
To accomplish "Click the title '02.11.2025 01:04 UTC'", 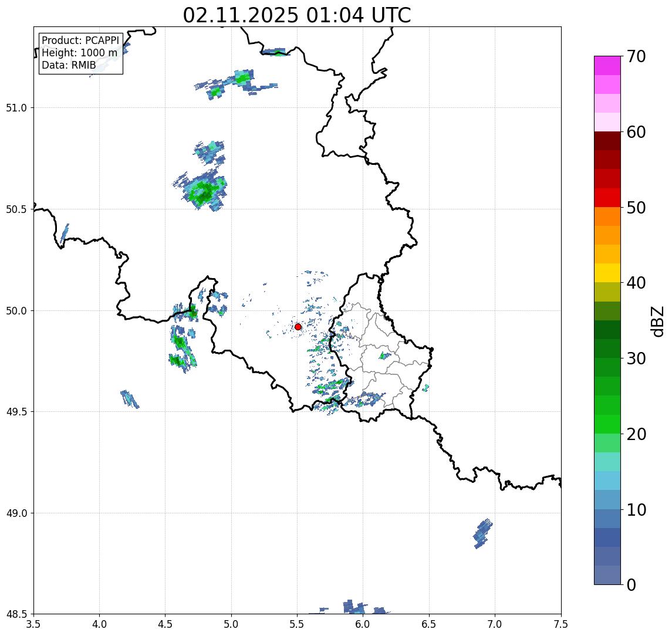I will point(297,15).
